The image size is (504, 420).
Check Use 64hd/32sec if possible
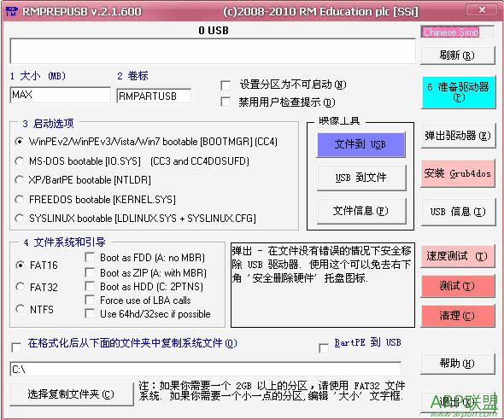pos(90,313)
